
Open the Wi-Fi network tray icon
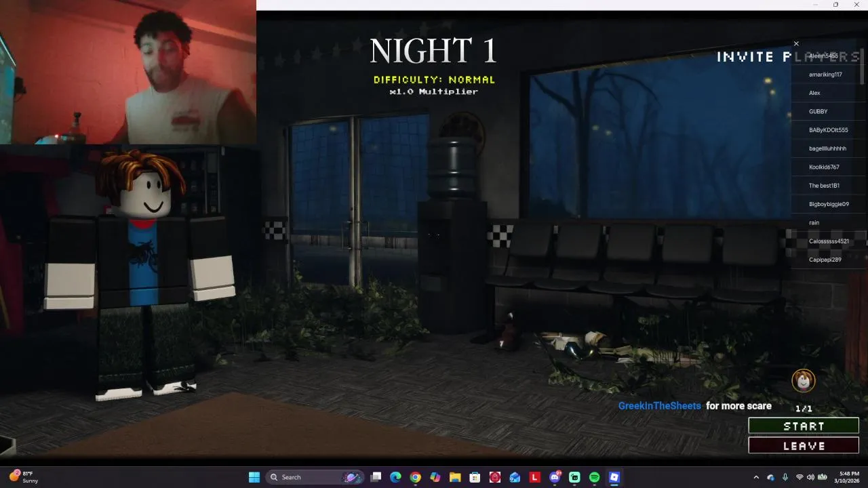click(x=800, y=477)
